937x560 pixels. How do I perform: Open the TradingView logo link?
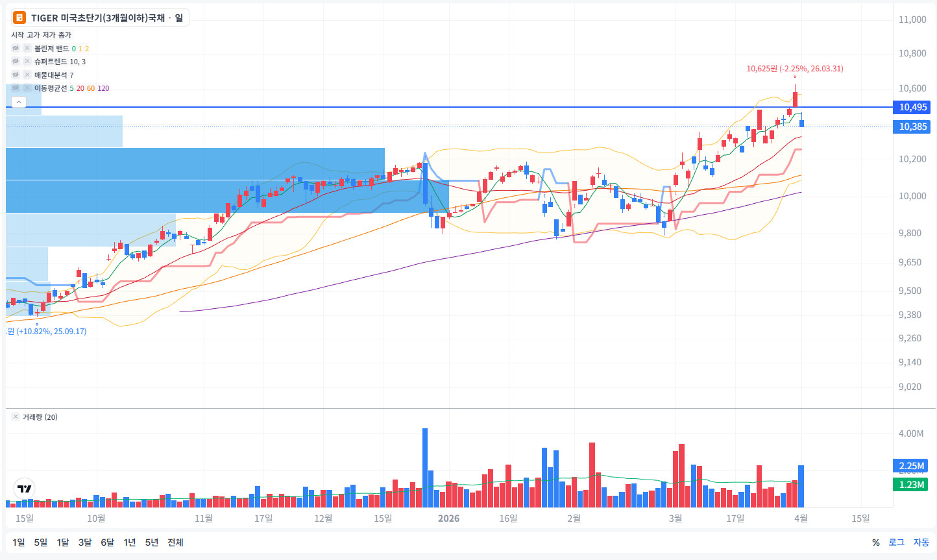click(x=25, y=489)
